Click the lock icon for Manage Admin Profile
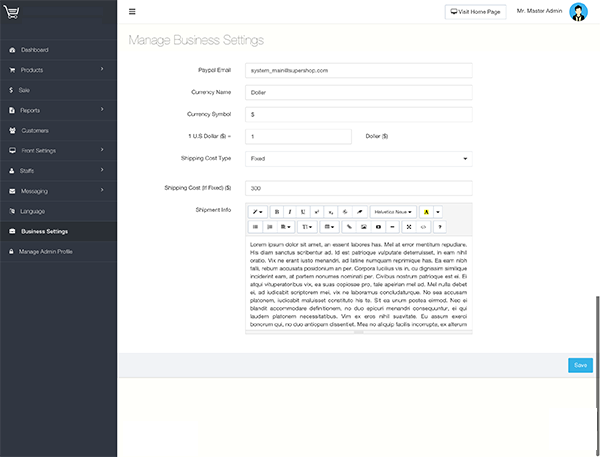Viewport: 600px width, 457px height. pyautogui.click(x=11, y=251)
